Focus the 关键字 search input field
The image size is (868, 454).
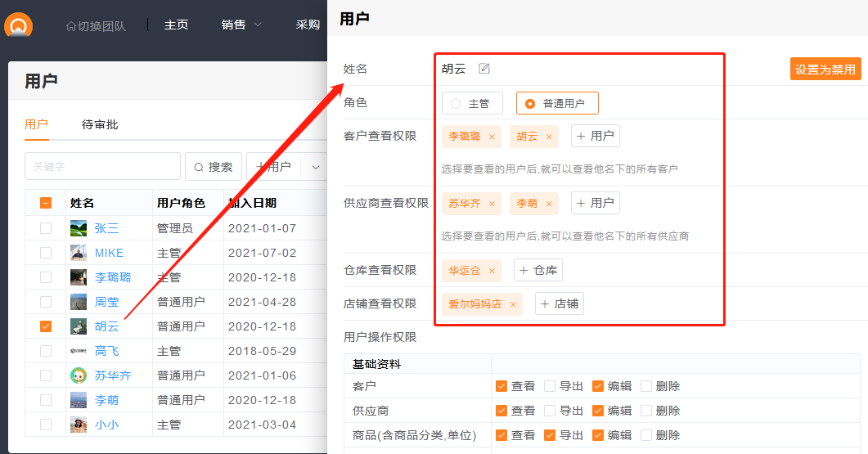click(x=102, y=166)
